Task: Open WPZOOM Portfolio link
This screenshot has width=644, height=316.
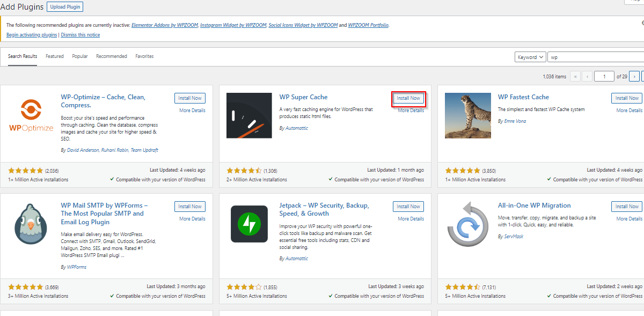Action: point(368,25)
